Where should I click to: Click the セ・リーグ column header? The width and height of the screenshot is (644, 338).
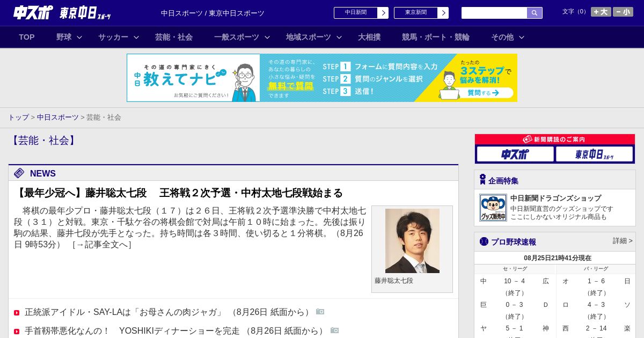[515, 269]
